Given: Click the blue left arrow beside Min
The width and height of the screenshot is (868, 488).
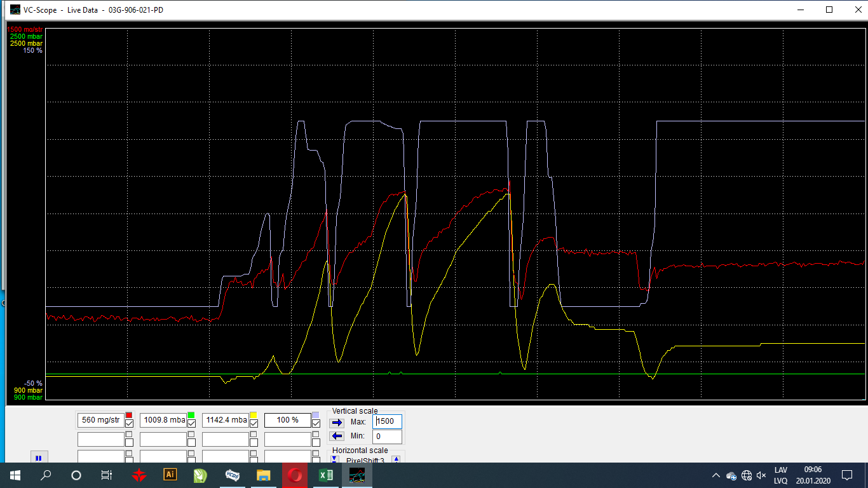Looking at the screenshot, I should point(337,437).
